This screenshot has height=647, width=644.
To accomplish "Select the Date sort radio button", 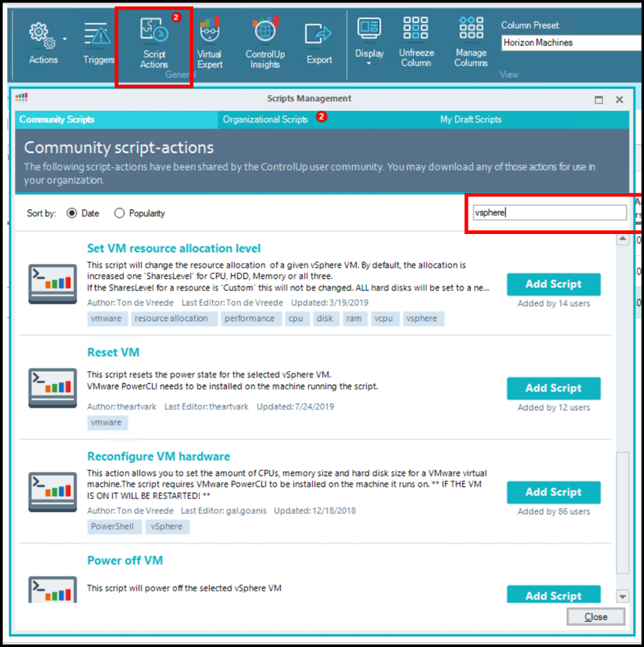I will [72, 213].
